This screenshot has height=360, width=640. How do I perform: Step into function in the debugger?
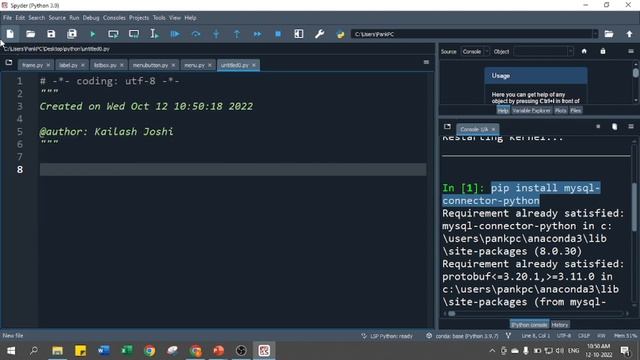coord(216,34)
